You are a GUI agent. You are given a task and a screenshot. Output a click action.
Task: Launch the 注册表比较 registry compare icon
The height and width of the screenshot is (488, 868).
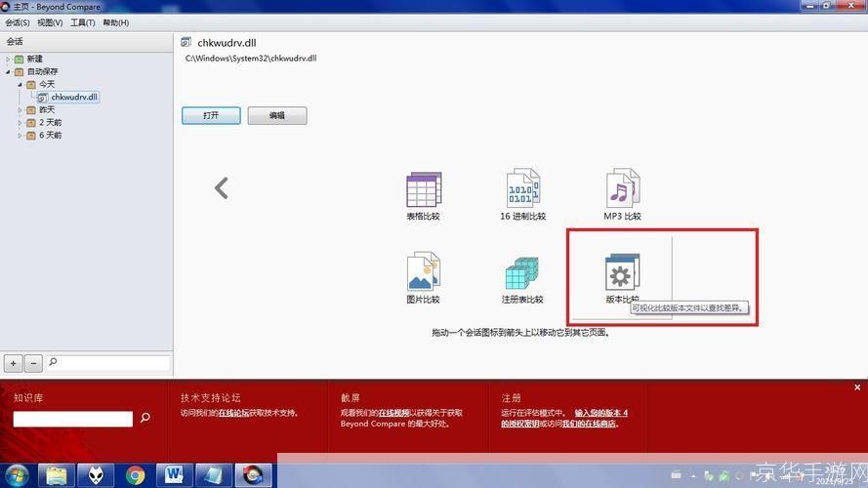pyautogui.click(x=522, y=272)
